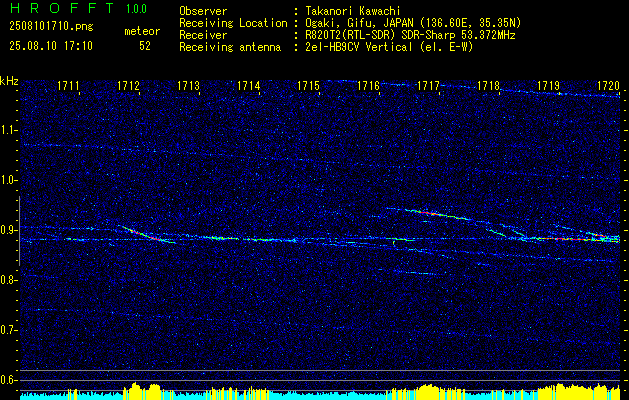Select the version number 1.0.0
629x400 pixels.
(x=136, y=8)
